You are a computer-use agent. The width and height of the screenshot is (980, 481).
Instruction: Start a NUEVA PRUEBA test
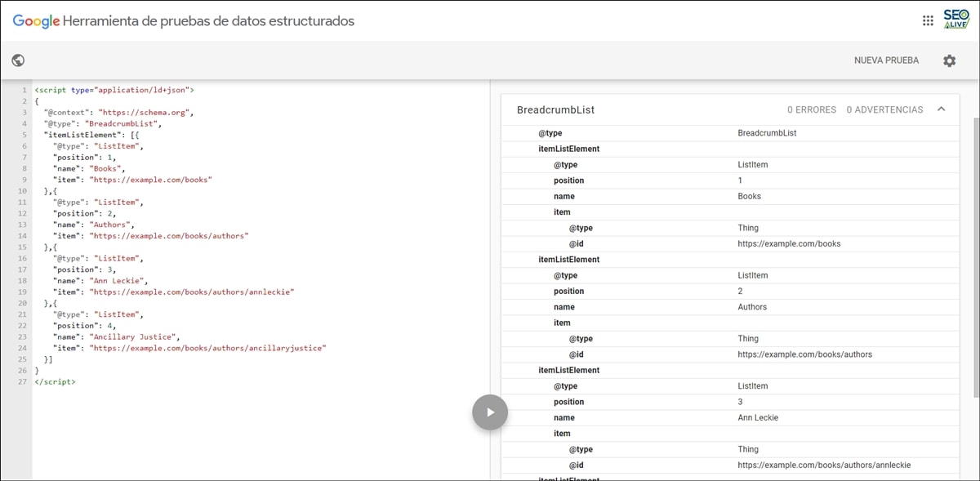pos(886,60)
